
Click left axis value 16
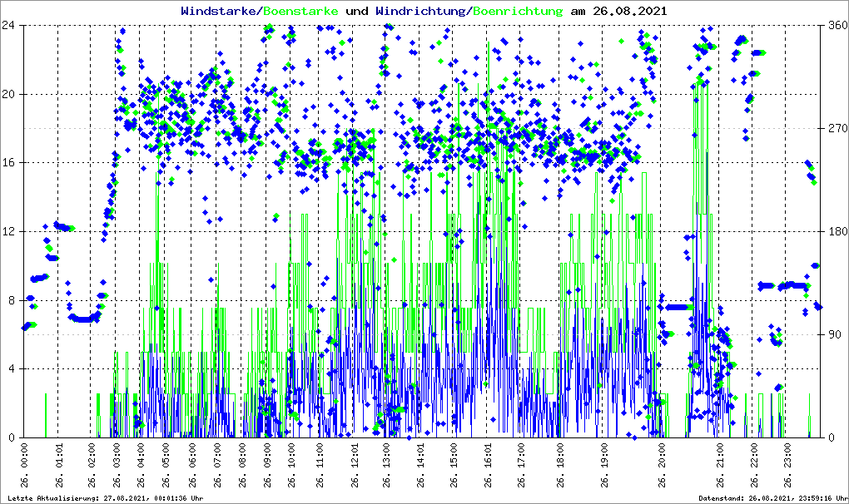tap(8, 163)
